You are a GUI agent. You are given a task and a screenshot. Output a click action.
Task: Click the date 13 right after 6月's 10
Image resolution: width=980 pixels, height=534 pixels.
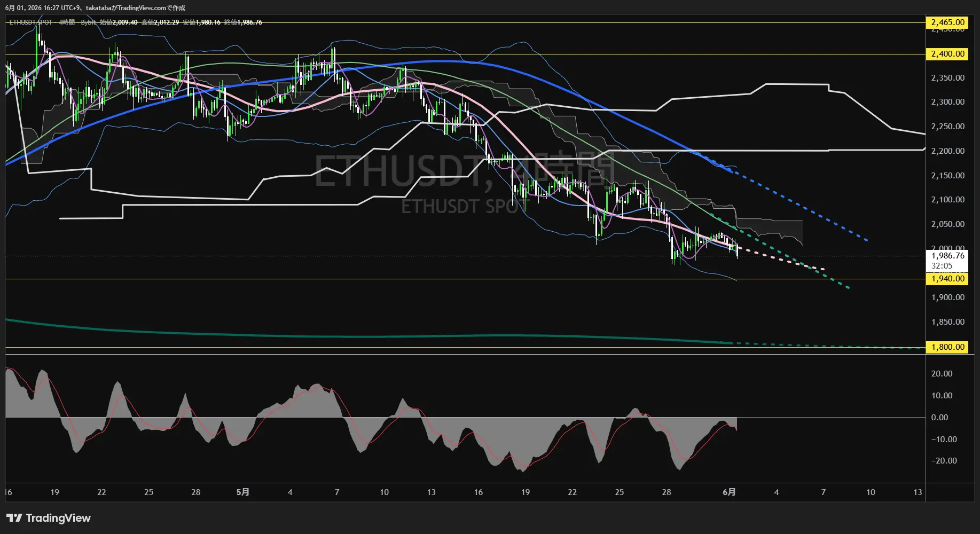tap(918, 492)
